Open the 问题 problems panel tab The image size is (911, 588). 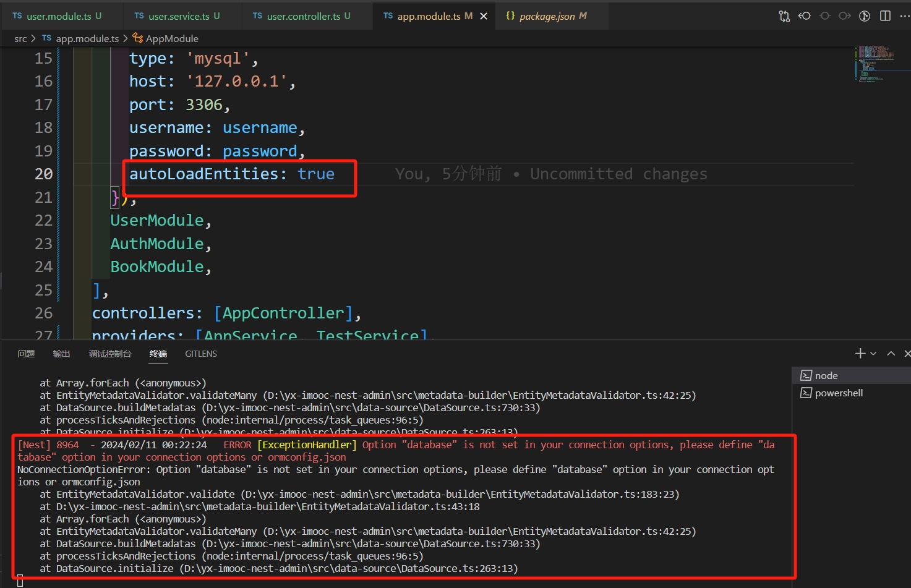(x=26, y=354)
